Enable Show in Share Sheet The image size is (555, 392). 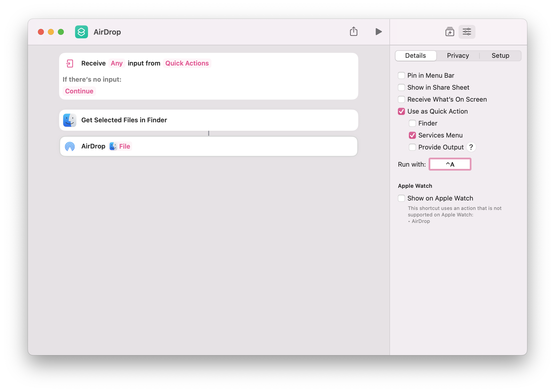pyautogui.click(x=401, y=87)
